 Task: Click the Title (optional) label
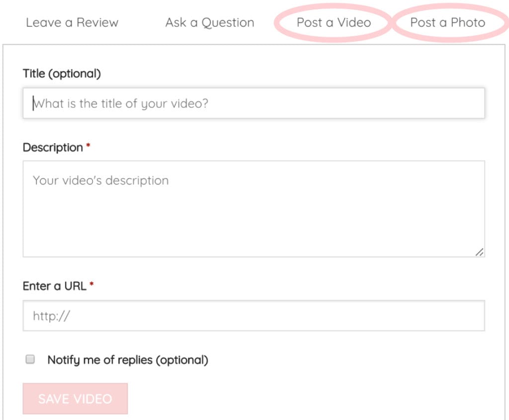61,73
